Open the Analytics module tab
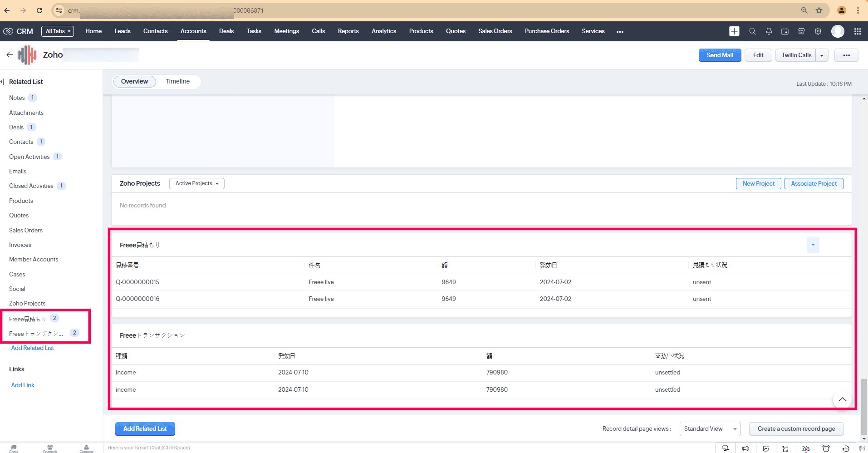Image resolution: width=868 pixels, height=453 pixels. pyautogui.click(x=384, y=31)
